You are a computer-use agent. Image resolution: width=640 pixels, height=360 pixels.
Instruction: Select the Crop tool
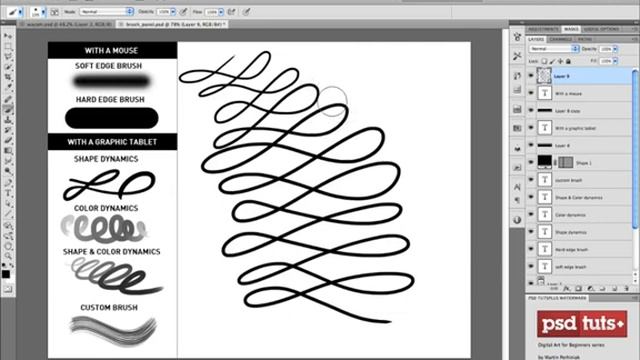click(x=8, y=77)
